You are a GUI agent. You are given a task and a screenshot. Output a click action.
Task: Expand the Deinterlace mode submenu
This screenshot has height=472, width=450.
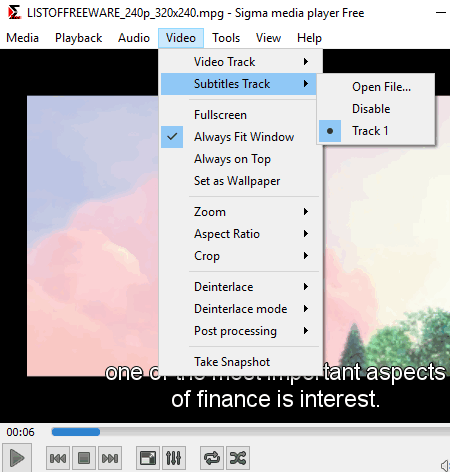tap(240, 309)
